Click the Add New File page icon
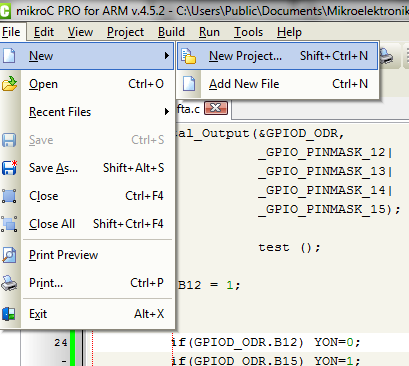 click(x=189, y=84)
